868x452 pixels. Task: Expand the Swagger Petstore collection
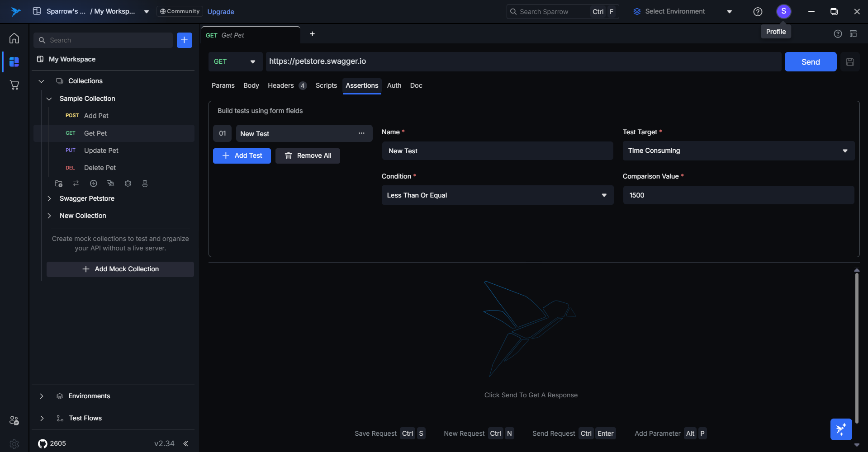[x=49, y=198]
